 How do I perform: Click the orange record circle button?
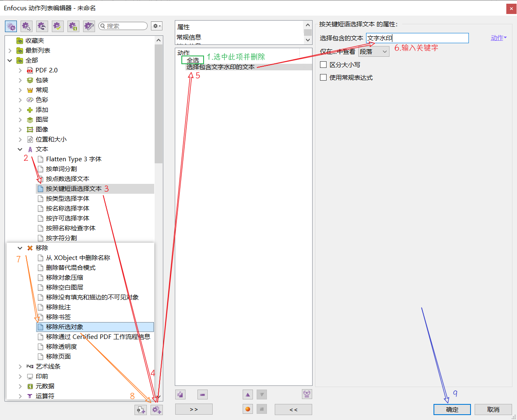[x=248, y=409]
